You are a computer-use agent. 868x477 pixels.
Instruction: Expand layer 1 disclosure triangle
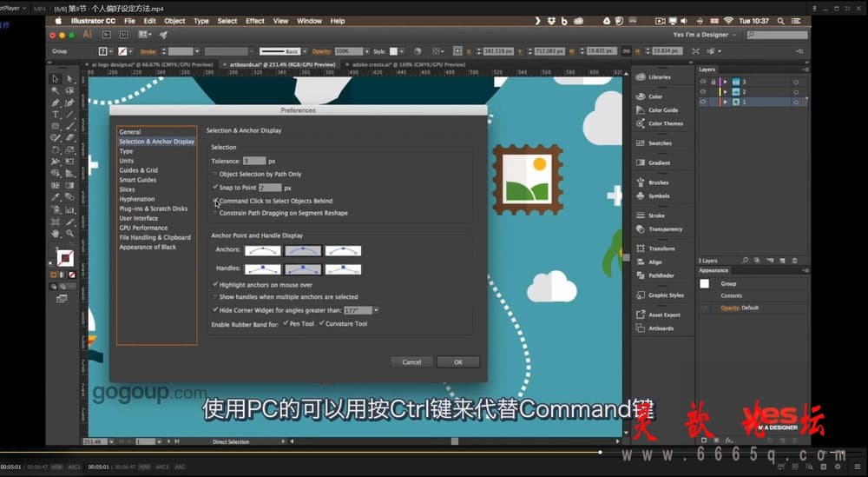point(725,102)
